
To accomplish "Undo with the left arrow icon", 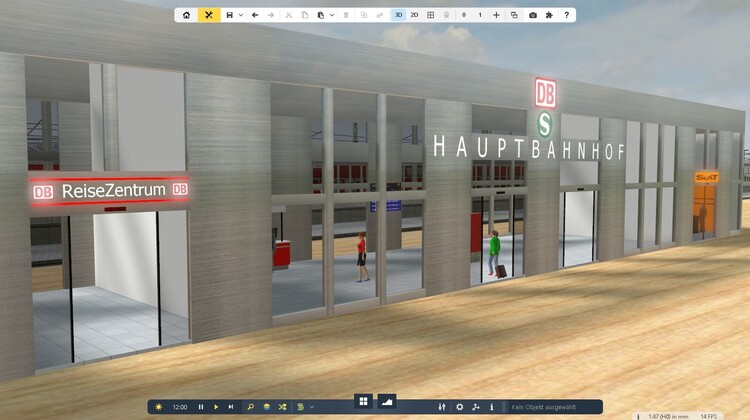I will 255,15.
